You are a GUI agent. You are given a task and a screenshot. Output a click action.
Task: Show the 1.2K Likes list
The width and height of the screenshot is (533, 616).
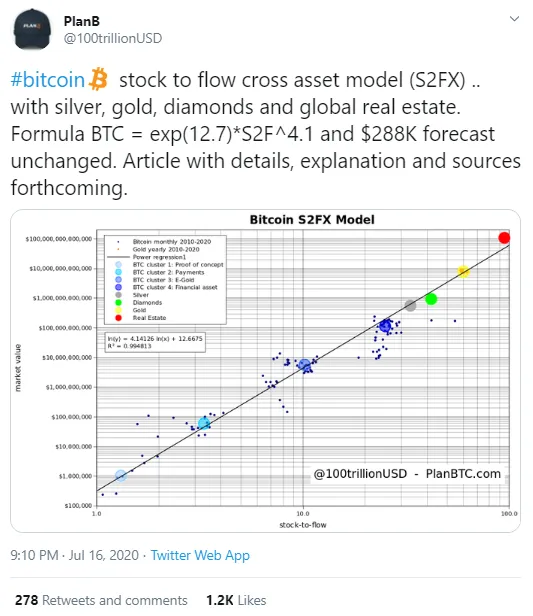236,600
